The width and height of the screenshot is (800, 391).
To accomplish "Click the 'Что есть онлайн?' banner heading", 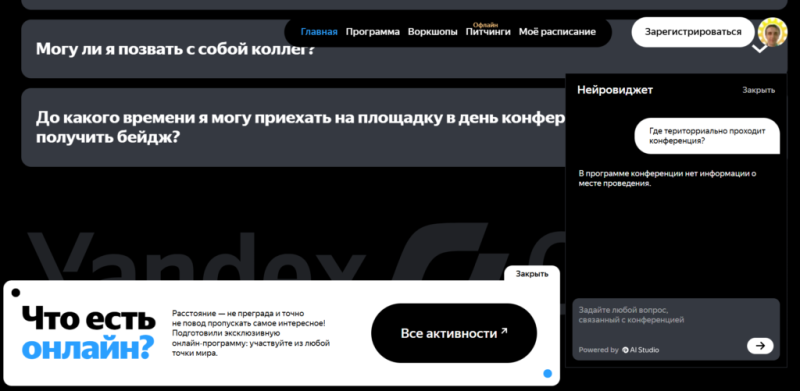I will tap(88, 333).
